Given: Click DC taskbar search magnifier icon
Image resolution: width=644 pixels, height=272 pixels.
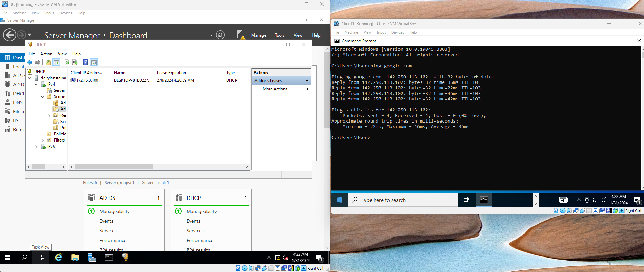Looking at the screenshot, I should pos(24,258).
